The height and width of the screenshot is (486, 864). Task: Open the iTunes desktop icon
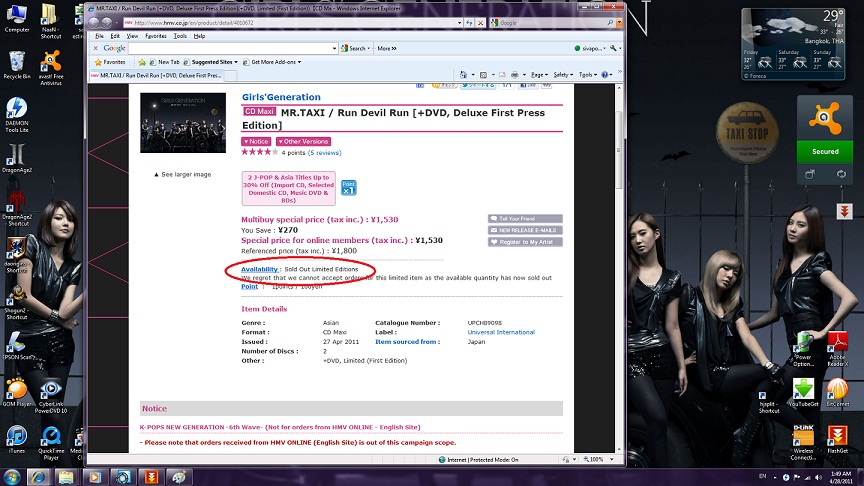tap(17, 439)
